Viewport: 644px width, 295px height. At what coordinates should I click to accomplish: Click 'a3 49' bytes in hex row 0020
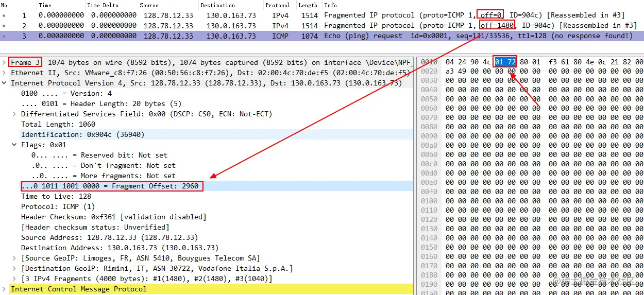click(455, 71)
